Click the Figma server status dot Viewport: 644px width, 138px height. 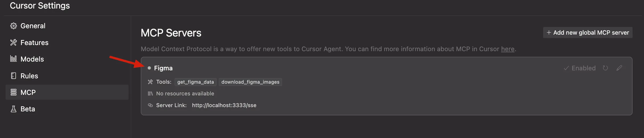point(149,68)
